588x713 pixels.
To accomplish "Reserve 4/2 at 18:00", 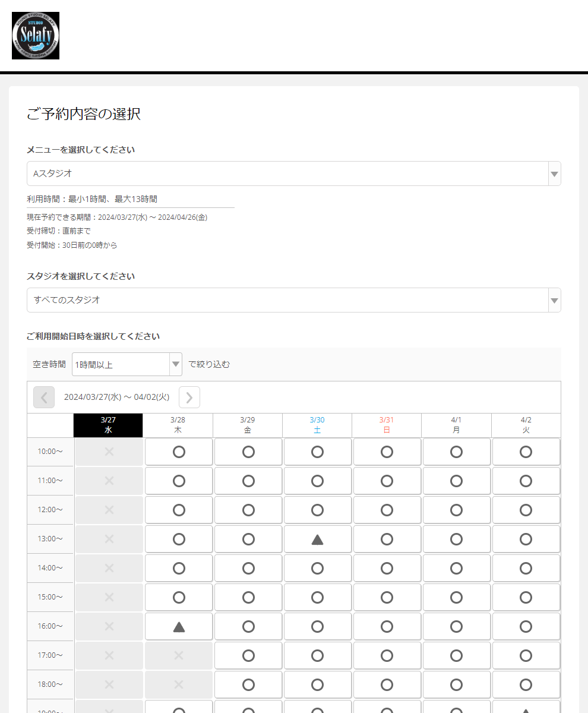I will [526, 684].
